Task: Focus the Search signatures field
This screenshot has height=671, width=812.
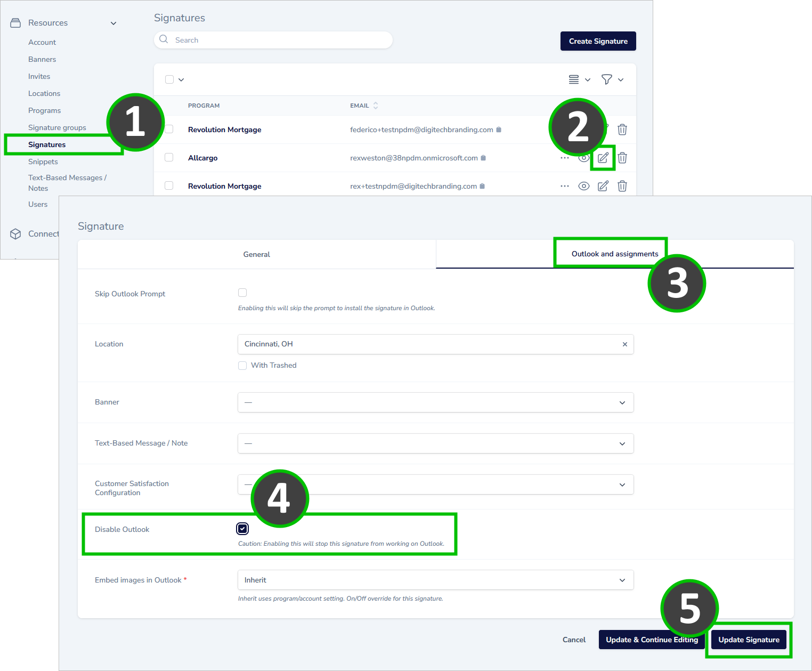Action: [x=273, y=40]
